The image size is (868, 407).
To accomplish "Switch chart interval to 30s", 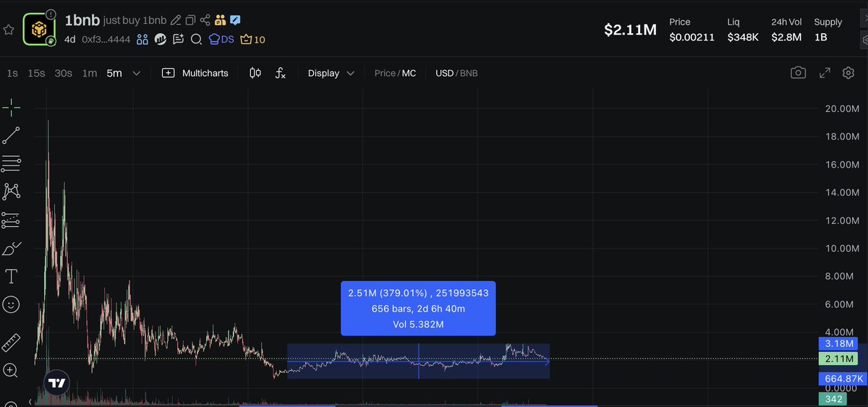I will click(x=64, y=73).
